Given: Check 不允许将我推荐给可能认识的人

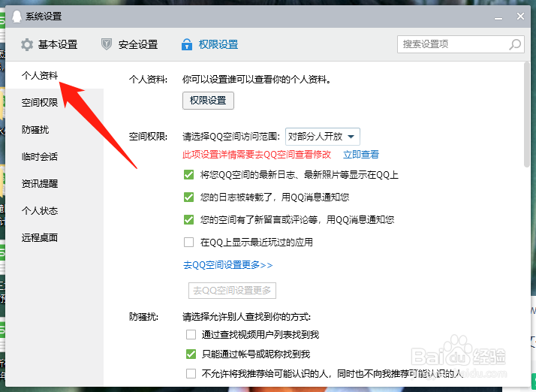Looking at the screenshot, I should click(x=191, y=373).
